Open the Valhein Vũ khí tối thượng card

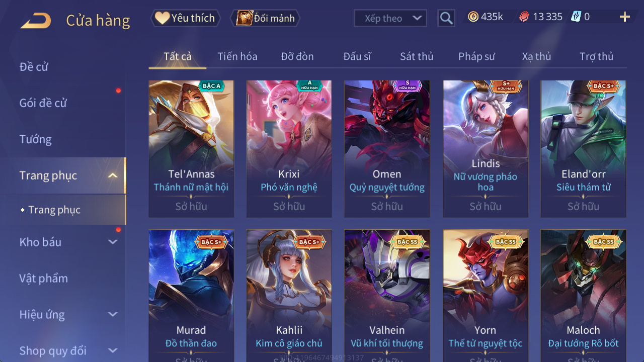(x=387, y=296)
